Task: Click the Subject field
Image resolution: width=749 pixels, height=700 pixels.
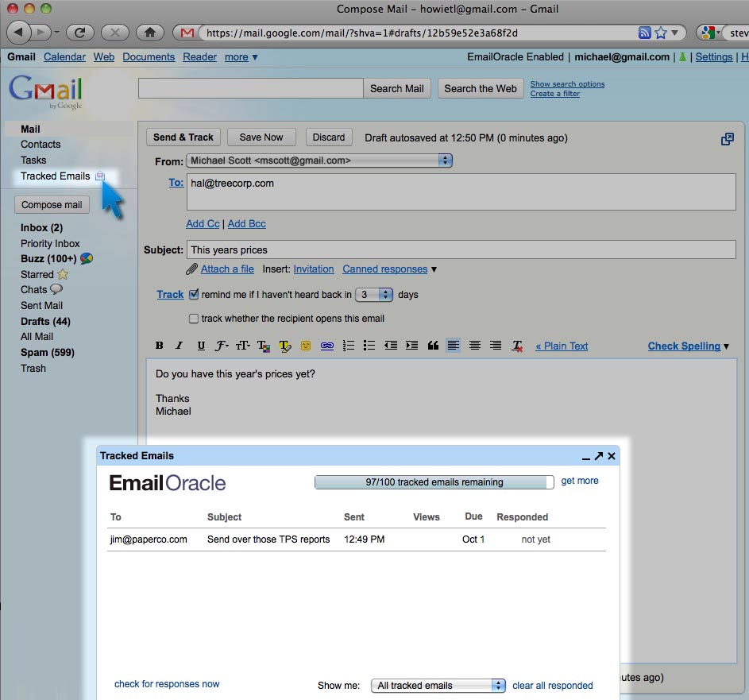Action: [461, 249]
